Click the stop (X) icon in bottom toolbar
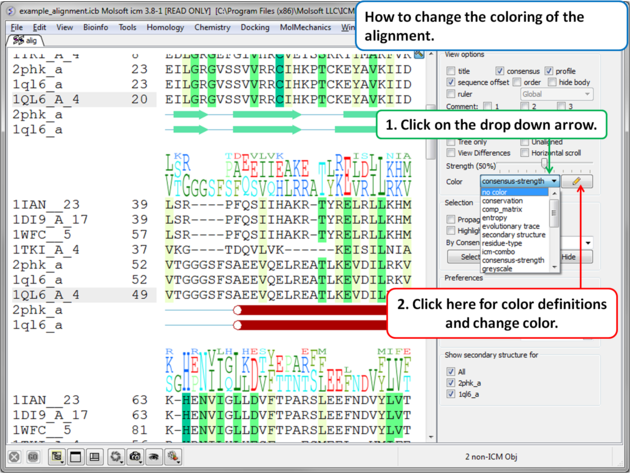Image resolution: width=630 pixels, height=473 pixels. click(x=14, y=457)
